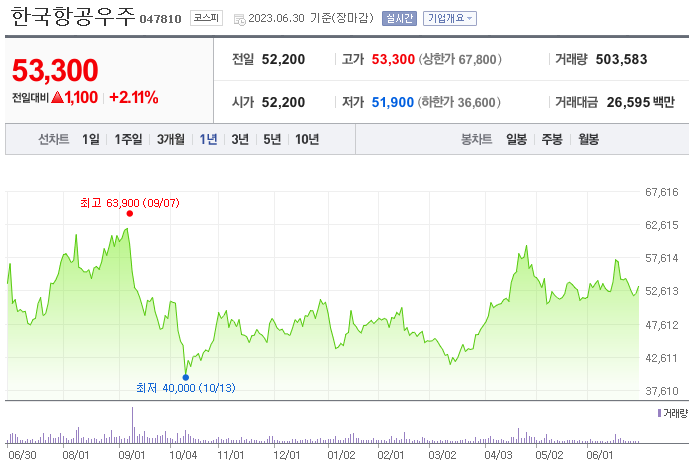Click the 실시간 real-time button

pyautogui.click(x=399, y=18)
